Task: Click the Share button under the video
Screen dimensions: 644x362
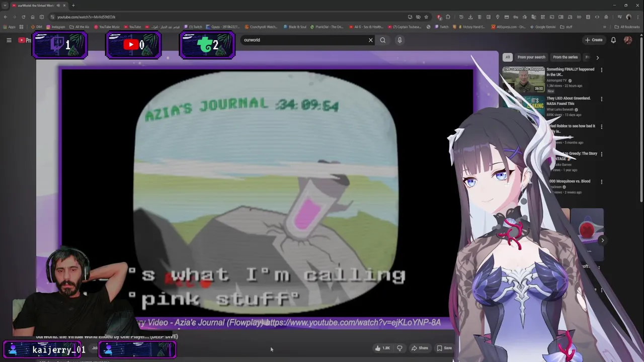Action: tap(420, 348)
